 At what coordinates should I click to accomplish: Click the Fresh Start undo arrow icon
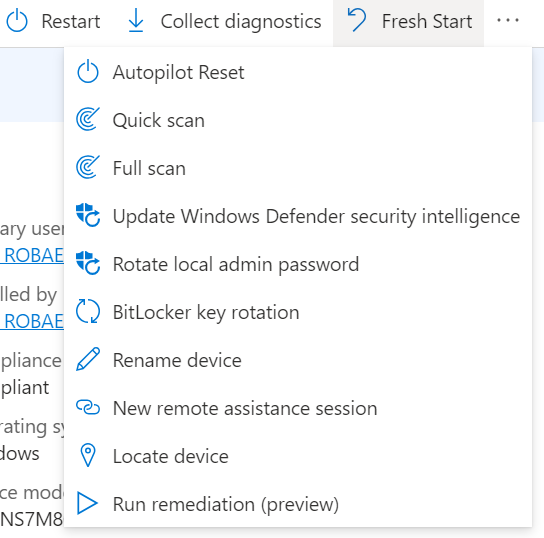pos(357,20)
